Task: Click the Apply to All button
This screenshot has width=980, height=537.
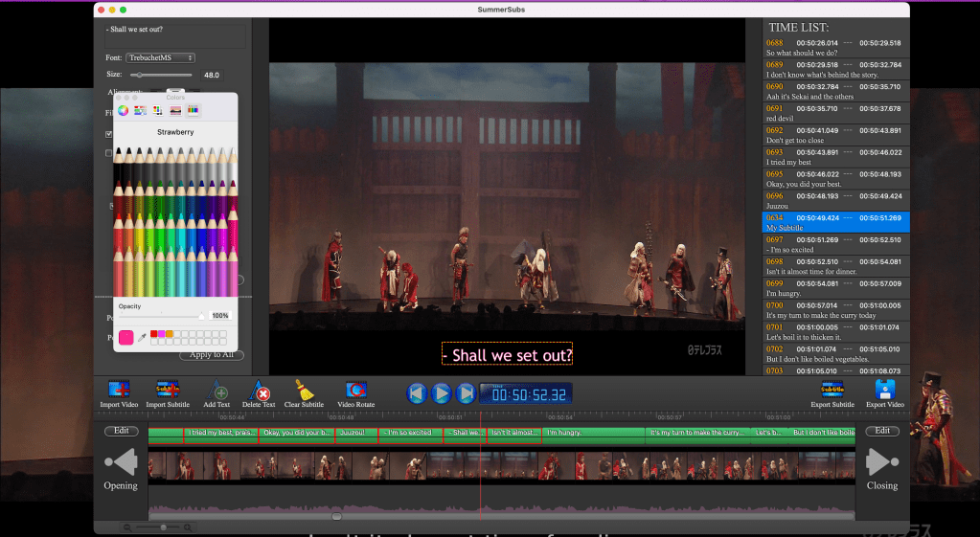Action: 212,355
